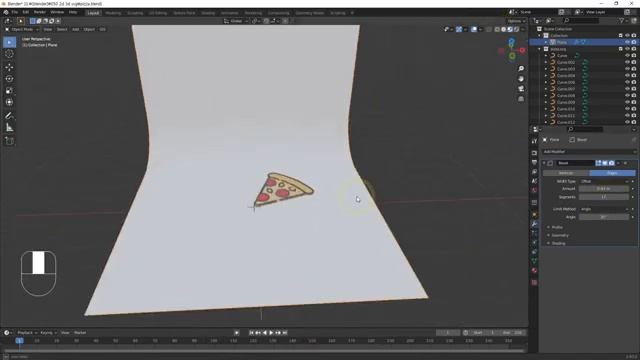Select Vertices mode in Bevel modifier
Image resolution: width=640 pixels, height=360 pixels.
[566, 173]
